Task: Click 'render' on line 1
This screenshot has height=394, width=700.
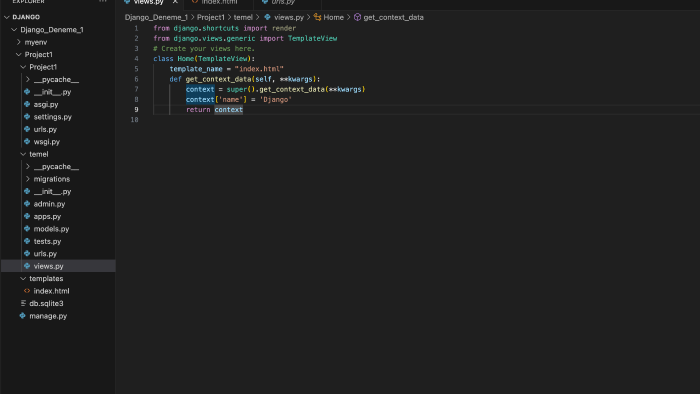Action: pos(284,28)
